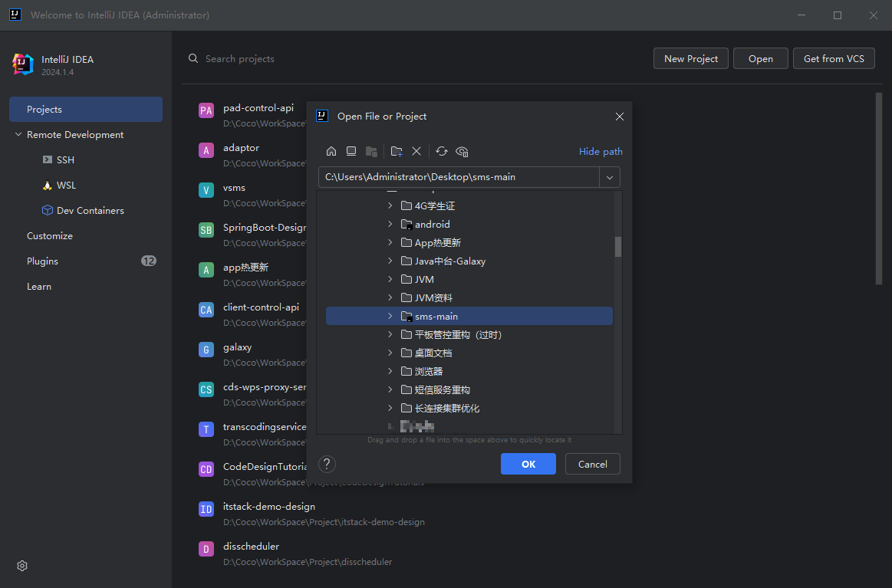
Task: Click the disscheduler project D icon
Action: [206, 549]
